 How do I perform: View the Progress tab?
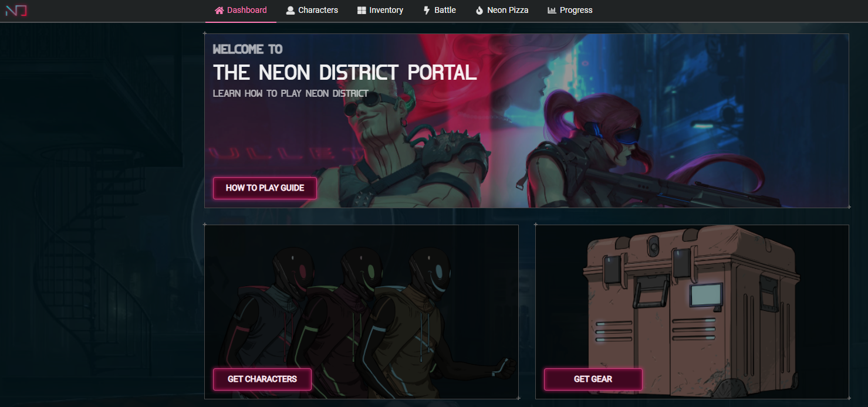click(x=570, y=11)
